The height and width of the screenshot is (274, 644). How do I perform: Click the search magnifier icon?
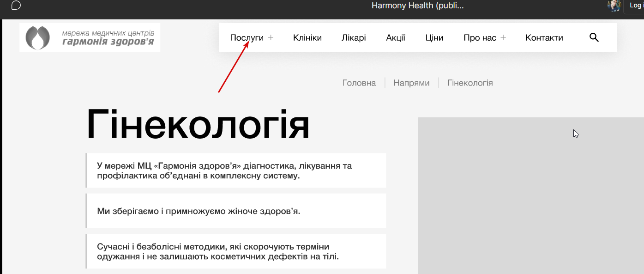tap(594, 37)
